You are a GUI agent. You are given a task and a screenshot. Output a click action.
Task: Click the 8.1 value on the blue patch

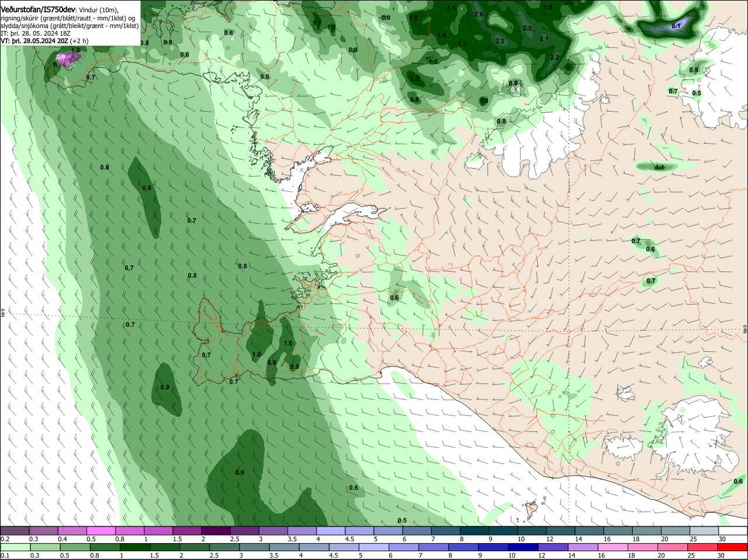(676, 26)
